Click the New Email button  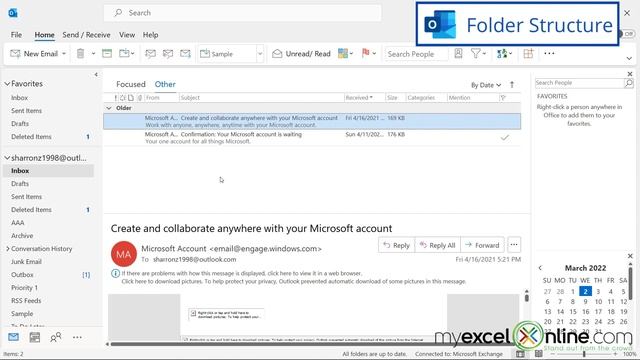tap(34, 53)
